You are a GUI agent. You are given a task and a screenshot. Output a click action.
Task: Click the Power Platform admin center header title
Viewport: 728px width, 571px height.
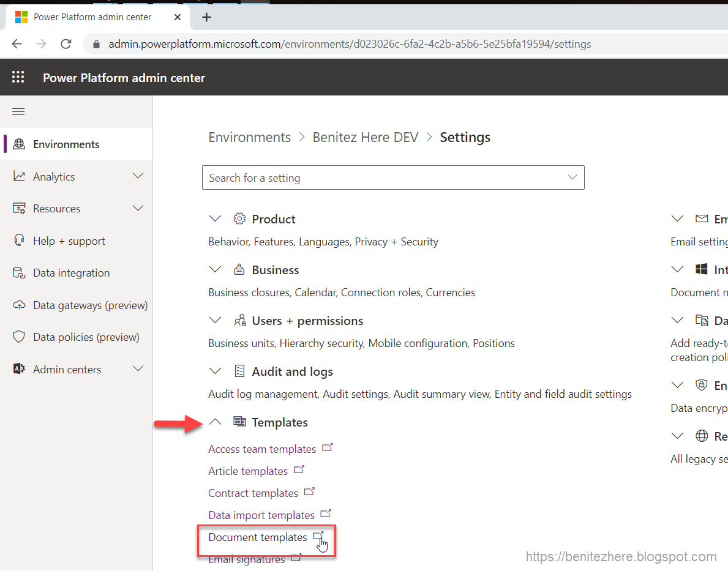point(124,78)
